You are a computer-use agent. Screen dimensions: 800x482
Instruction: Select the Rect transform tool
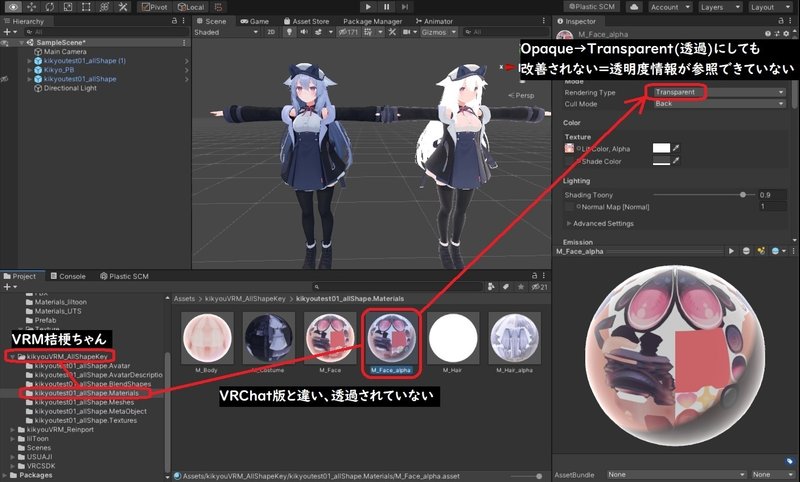tap(86, 7)
